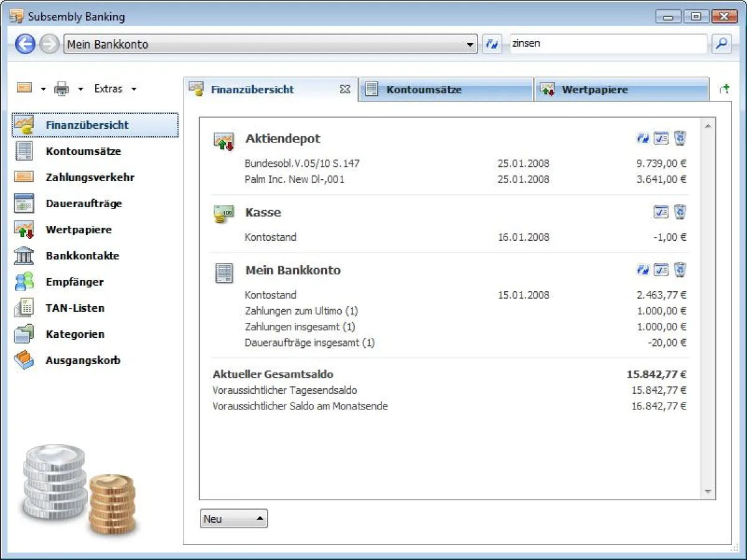The width and height of the screenshot is (747, 560).
Task: Click the refresh icon beside account dropdown
Action: pyautogui.click(x=492, y=44)
